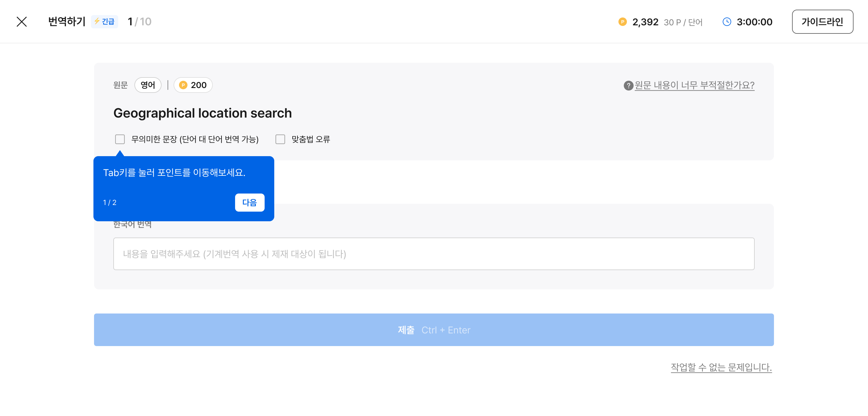Click the source text Geographical location search
Screen dimensions: 868x416
coord(203,113)
